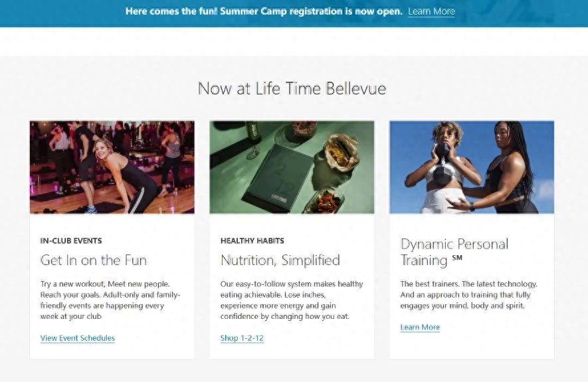Select the Get In on the Fun title

(94, 260)
